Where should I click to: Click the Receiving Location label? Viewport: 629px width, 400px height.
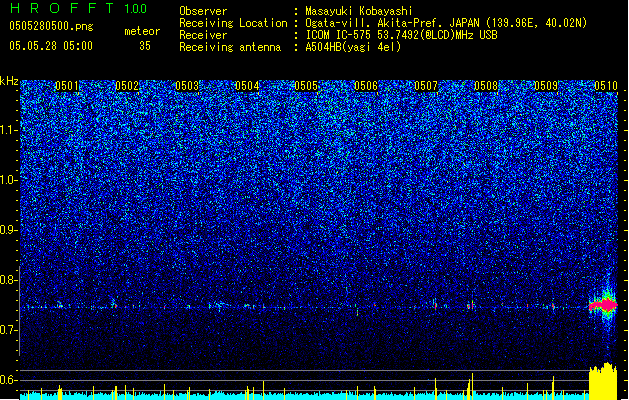(233, 23)
